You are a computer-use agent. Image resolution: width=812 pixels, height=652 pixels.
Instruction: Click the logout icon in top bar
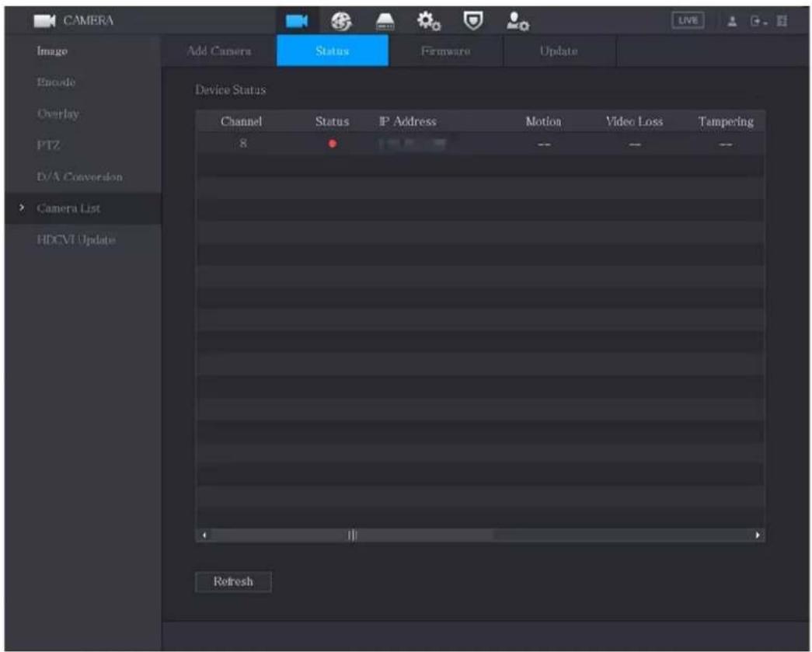click(x=758, y=21)
